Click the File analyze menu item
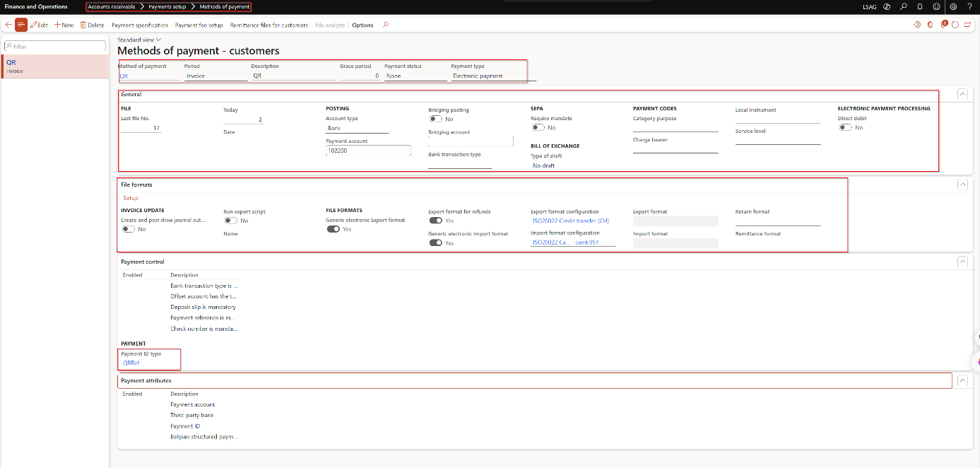The width and height of the screenshot is (980, 468). coord(330,25)
